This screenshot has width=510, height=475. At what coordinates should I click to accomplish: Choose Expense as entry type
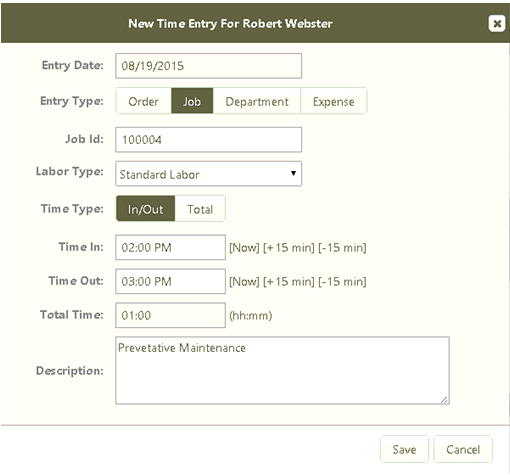click(x=333, y=101)
